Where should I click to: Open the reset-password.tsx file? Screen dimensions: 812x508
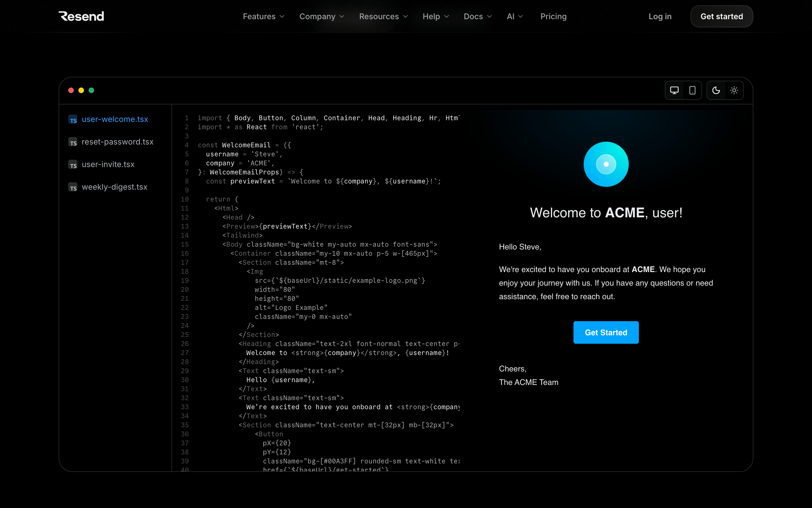118,142
